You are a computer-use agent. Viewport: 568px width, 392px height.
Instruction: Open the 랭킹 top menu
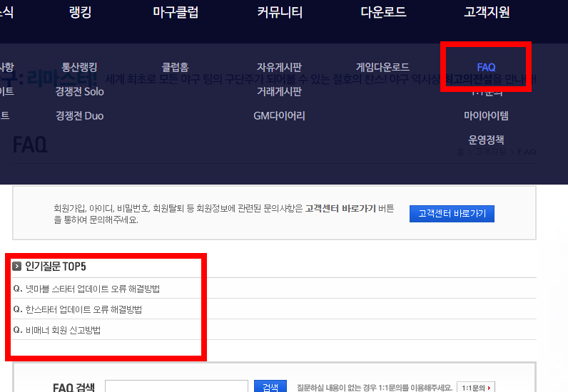coord(80,12)
